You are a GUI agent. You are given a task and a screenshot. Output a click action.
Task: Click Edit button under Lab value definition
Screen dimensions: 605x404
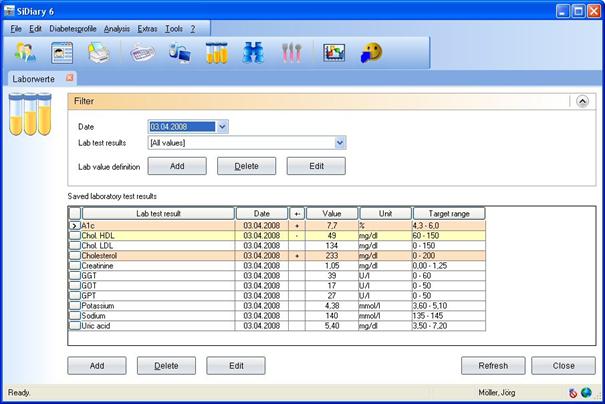[316, 166]
